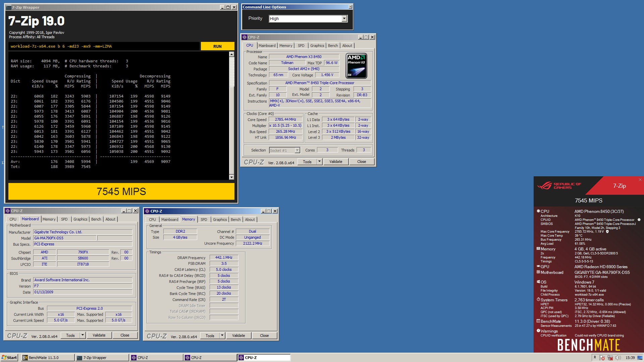Click the BenchMate 11.3.0 taskbar button icon
Viewport: 644px width, 362px height.
25,358
